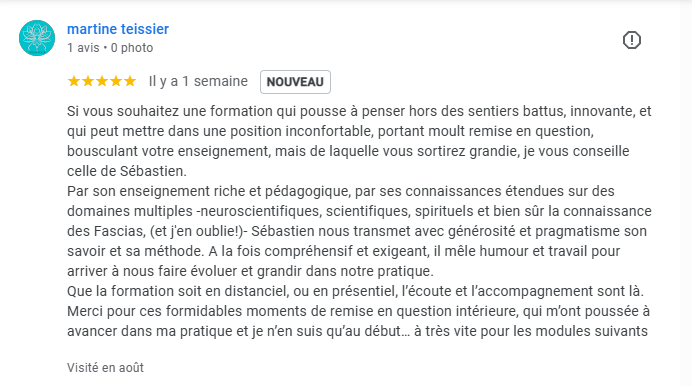Click the fifth yellow rating star

pos(130,81)
